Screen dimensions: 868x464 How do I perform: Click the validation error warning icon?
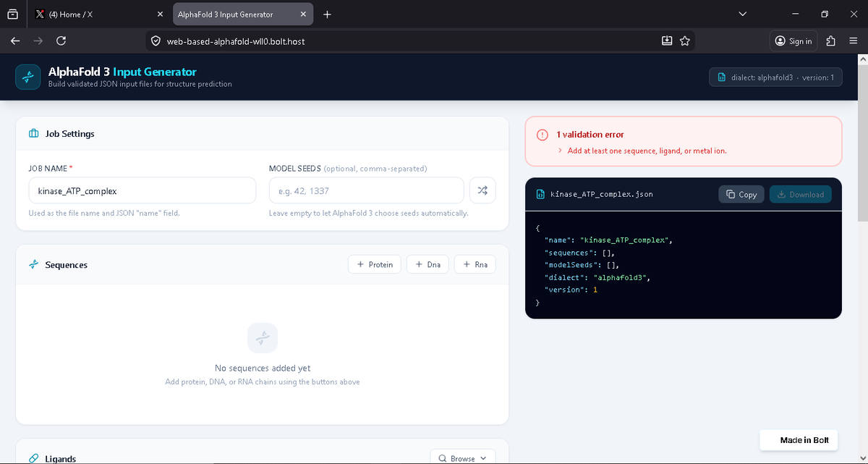tap(542, 135)
